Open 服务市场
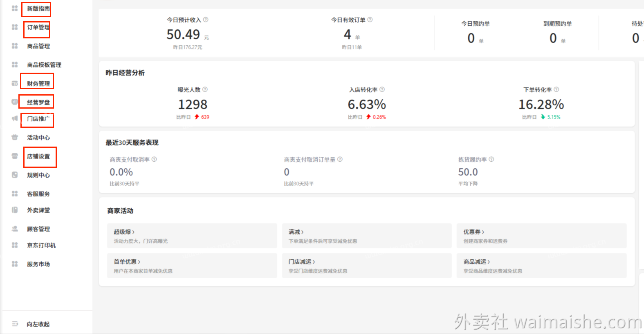This screenshot has width=644, height=334. coord(38,264)
